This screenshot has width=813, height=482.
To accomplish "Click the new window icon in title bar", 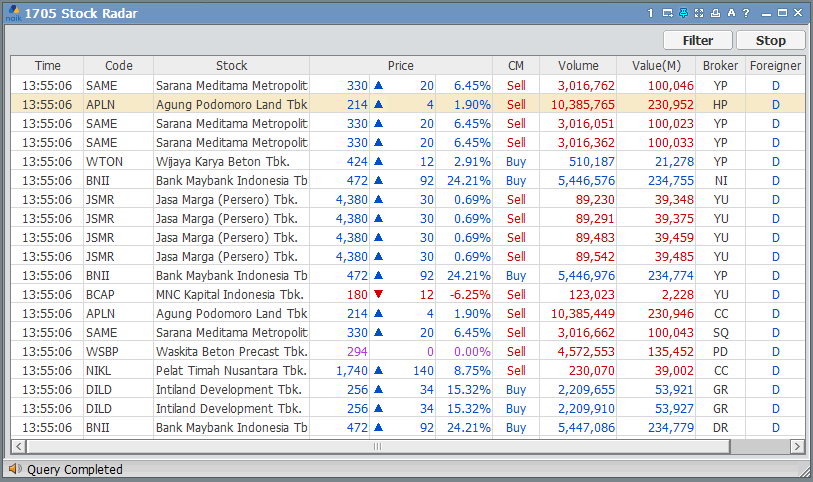I will click(x=667, y=13).
